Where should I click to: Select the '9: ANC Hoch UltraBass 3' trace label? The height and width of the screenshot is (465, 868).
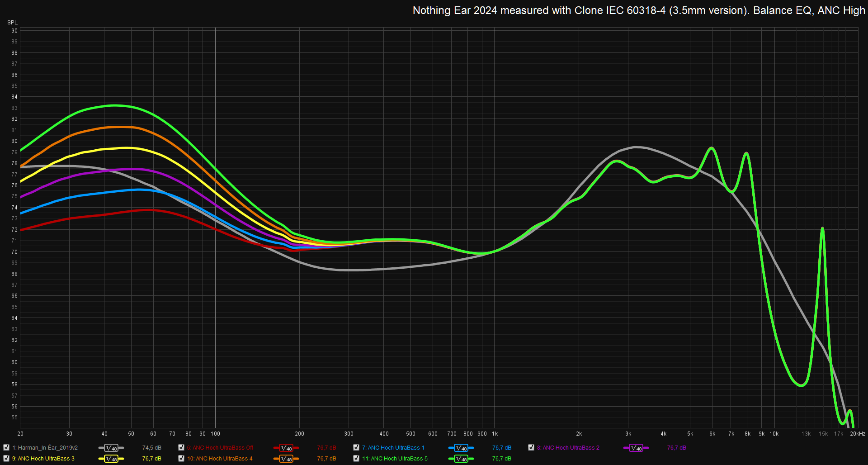tap(43, 459)
